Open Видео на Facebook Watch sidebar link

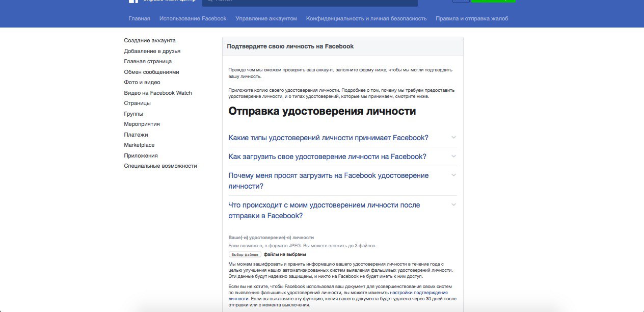pos(158,93)
